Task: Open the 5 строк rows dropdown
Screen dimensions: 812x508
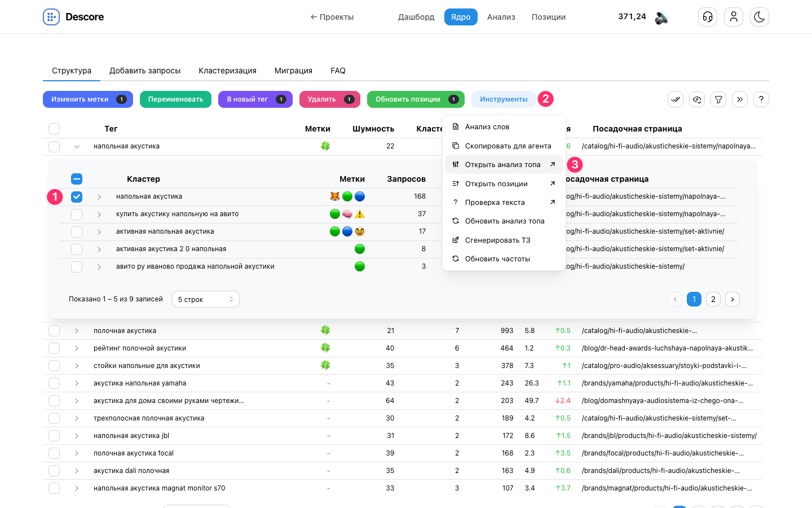Action: (x=206, y=299)
